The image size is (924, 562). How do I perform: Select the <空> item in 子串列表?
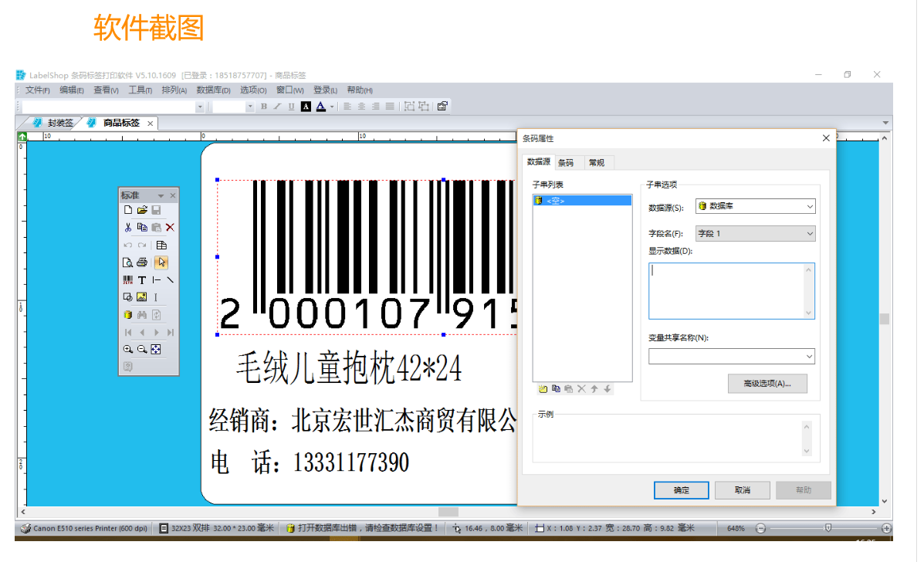click(582, 201)
